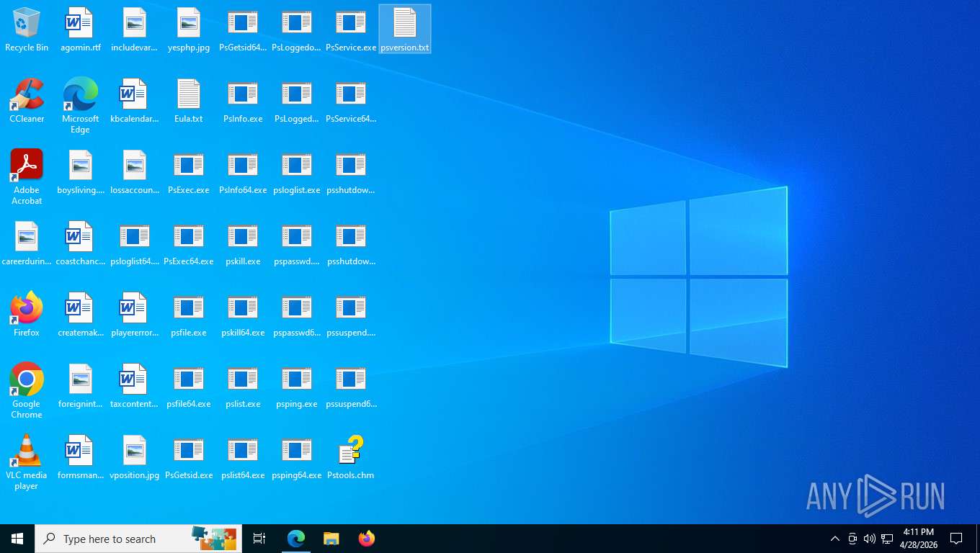The image size is (980, 553).
Task: Select the psloglist.exe icon
Action: pos(296,172)
